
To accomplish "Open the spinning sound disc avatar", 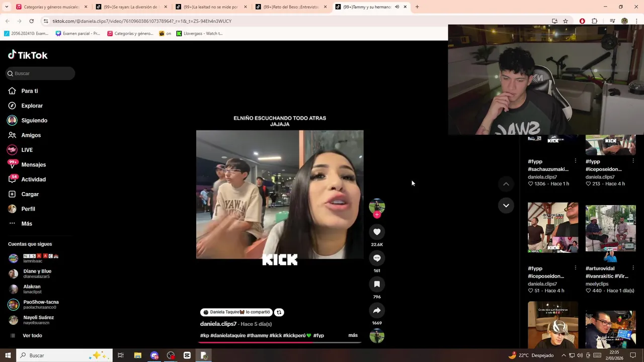I will tap(377, 336).
